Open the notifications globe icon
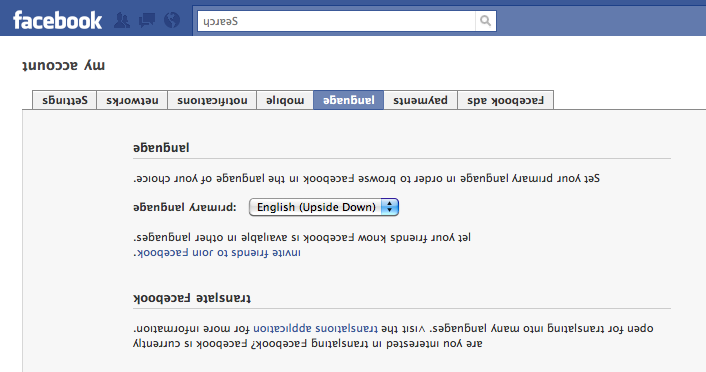The image size is (706, 372). point(172,20)
